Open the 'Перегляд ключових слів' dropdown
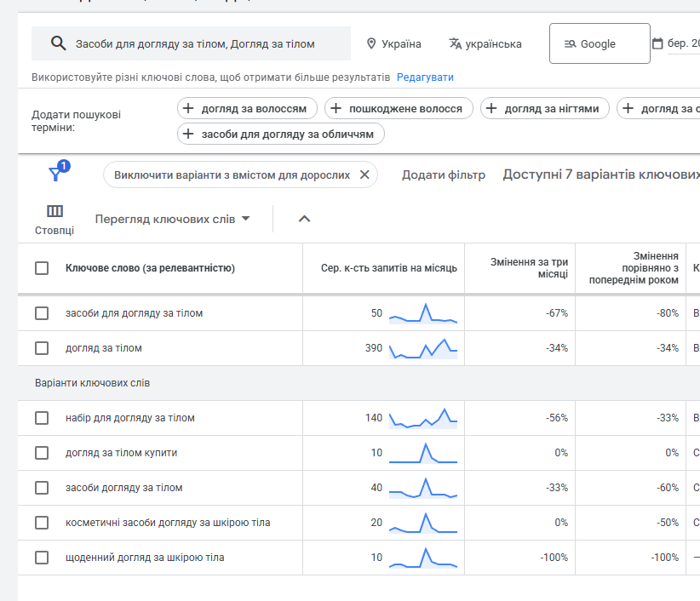The image size is (700, 601). tap(173, 219)
